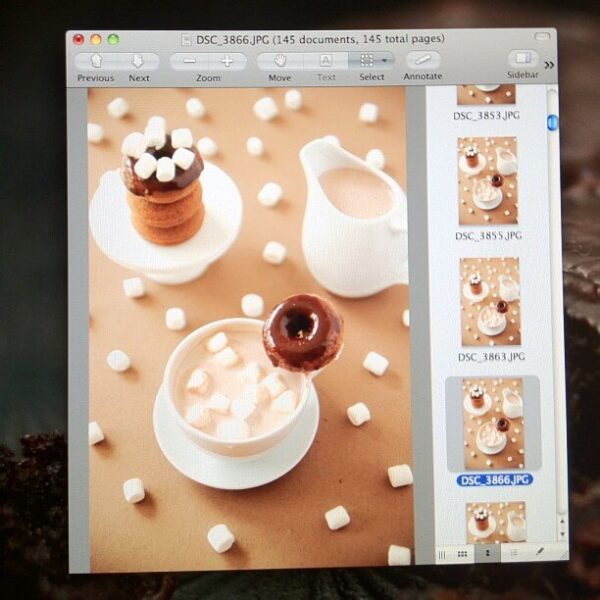The image size is (600, 600).
Task: Click the DSC_3853.JPG file name
Action: coord(486,116)
